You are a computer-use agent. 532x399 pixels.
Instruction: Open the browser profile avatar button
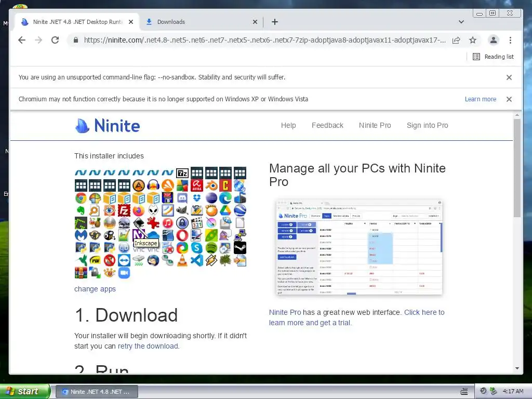coord(494,40)
